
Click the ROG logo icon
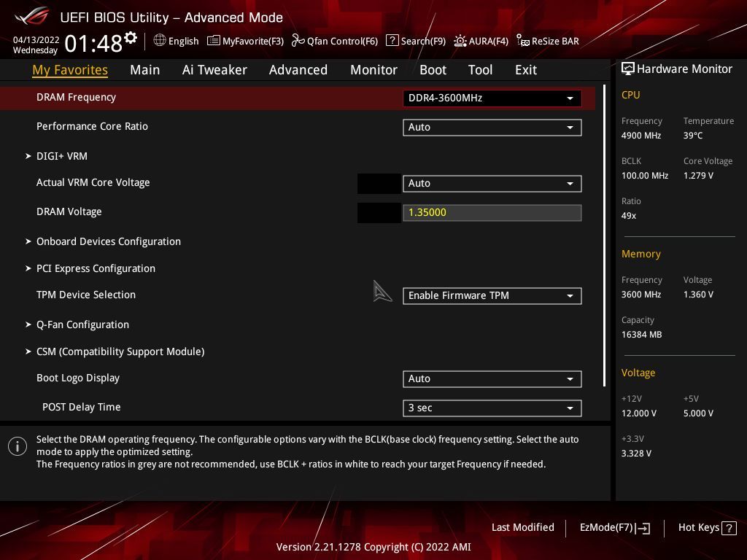tap(31, 17)
